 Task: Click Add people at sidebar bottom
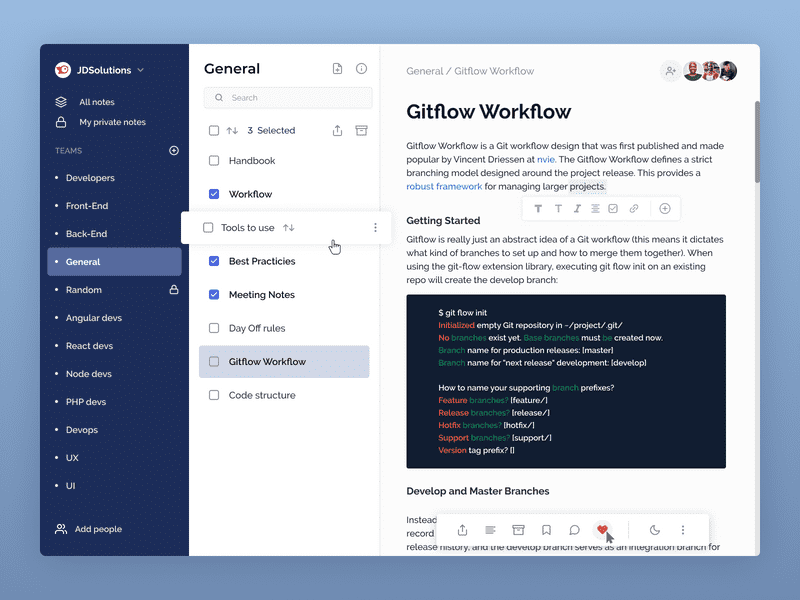pyautogui.click(x=98, y=529)
